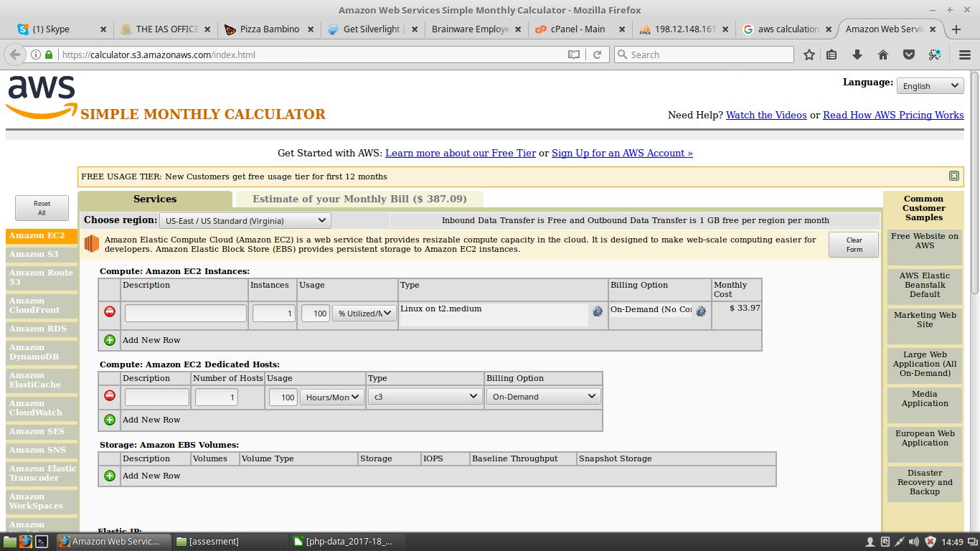Open the terminal from taskbar
The height and width of the screenshot is (551, 980).
[x=42, y=542]
